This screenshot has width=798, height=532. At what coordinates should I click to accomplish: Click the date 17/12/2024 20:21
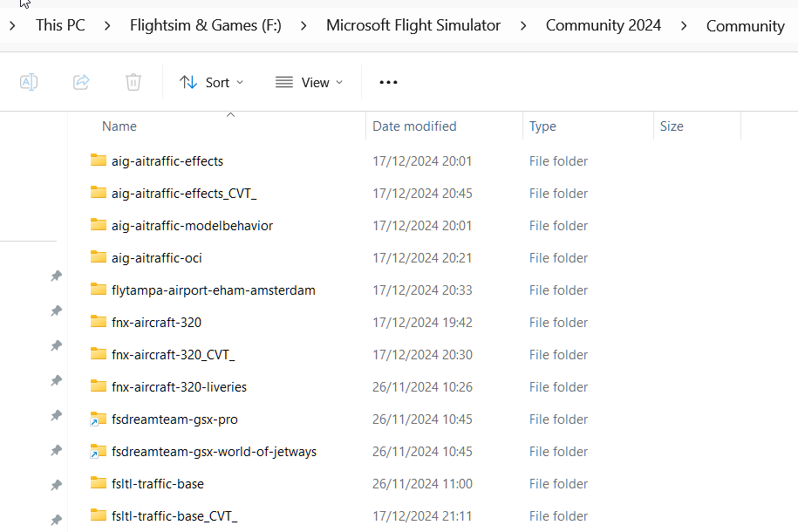[x=422, y=257]
